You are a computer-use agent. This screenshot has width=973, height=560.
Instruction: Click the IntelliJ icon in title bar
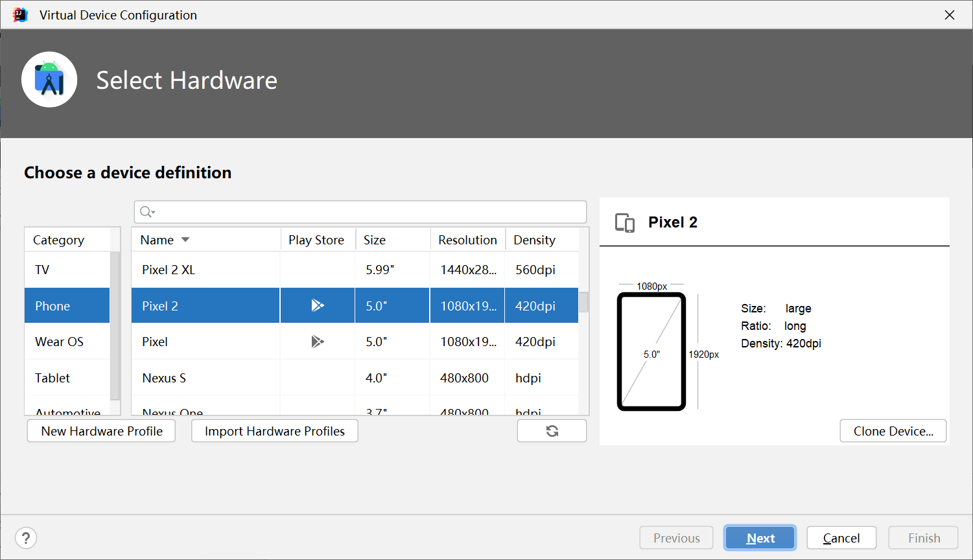coord(20,15)
